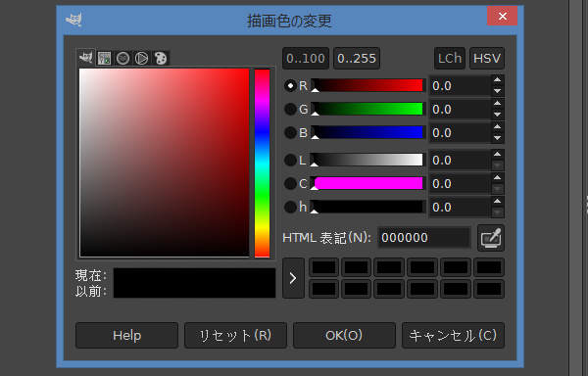Select the G channel radio button
Screen dimensions: 588x376
tap(290, 109)
